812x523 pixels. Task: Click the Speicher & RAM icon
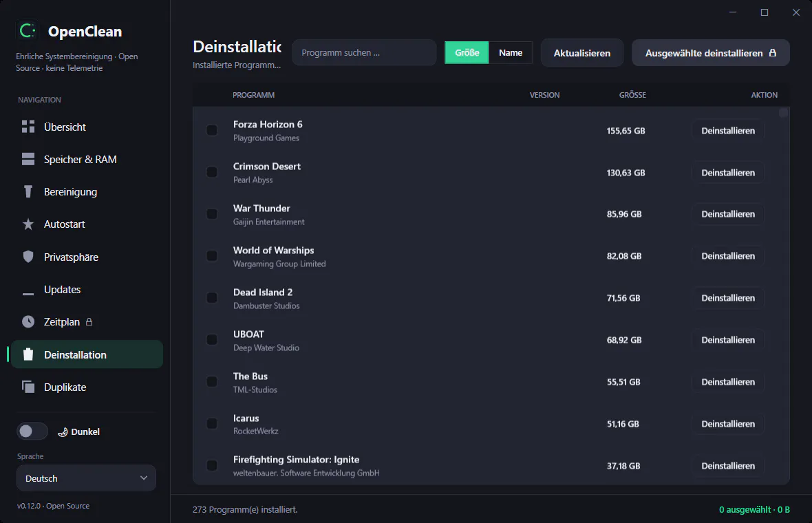[x=28, y=160]
